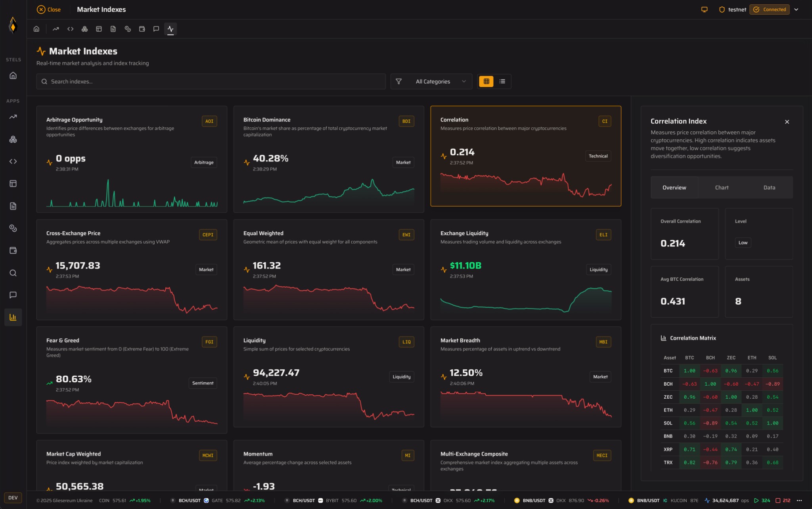812x509 pixels.
Task: Click the Connected badge in the header
Action: (x=769, y=9)
